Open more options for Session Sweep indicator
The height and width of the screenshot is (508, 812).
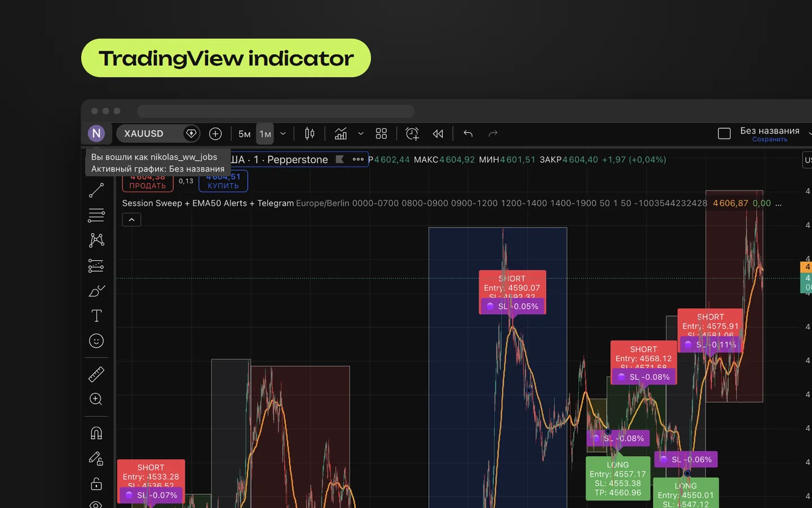pyautogui.click(x=778, y=203)
